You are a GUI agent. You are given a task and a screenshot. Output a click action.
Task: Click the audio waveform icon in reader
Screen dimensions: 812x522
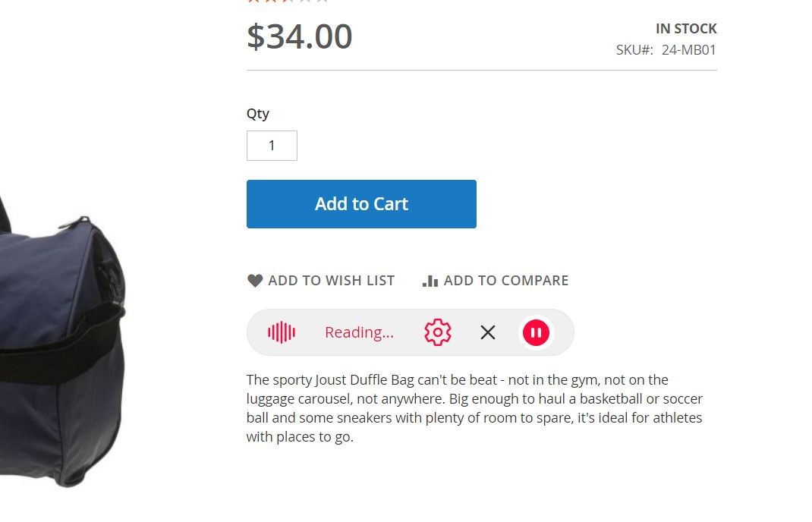coord(282,332)
